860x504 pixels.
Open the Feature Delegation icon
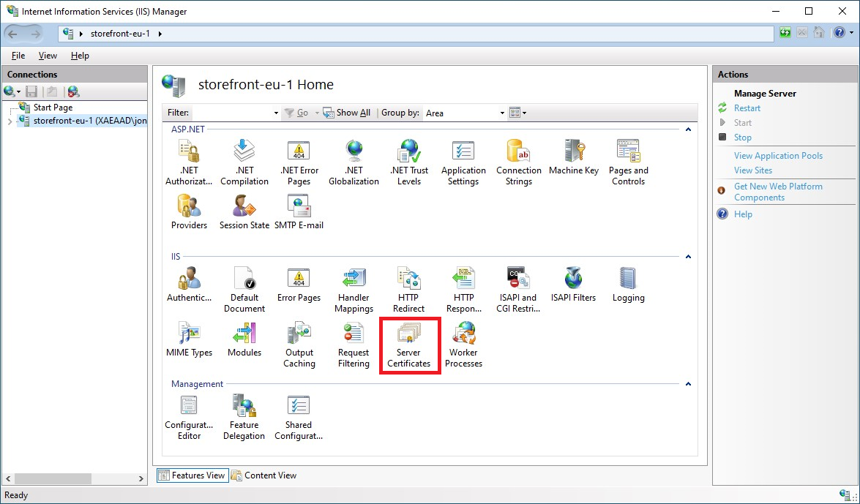coord(244,417)
